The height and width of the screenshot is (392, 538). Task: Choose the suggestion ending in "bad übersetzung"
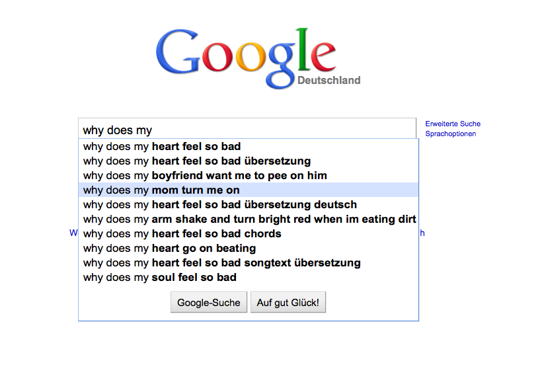pyautogui.click(x=197, y=161)
